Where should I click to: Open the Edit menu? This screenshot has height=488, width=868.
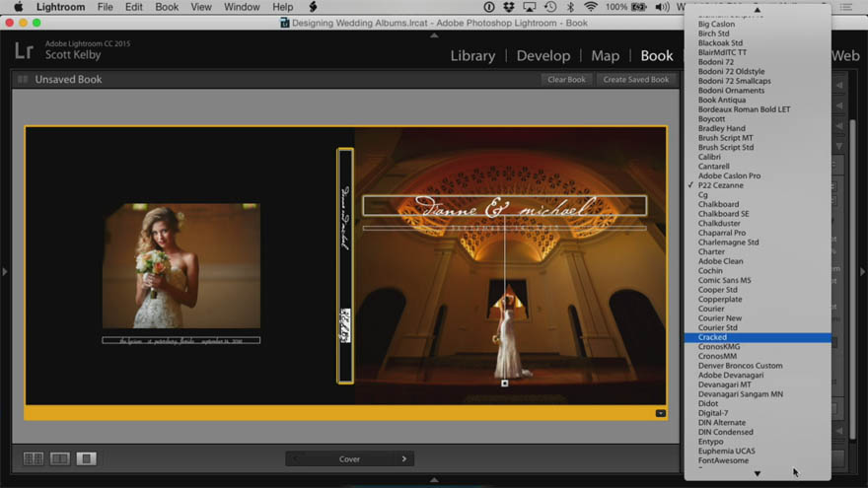(x=133, y=7)
